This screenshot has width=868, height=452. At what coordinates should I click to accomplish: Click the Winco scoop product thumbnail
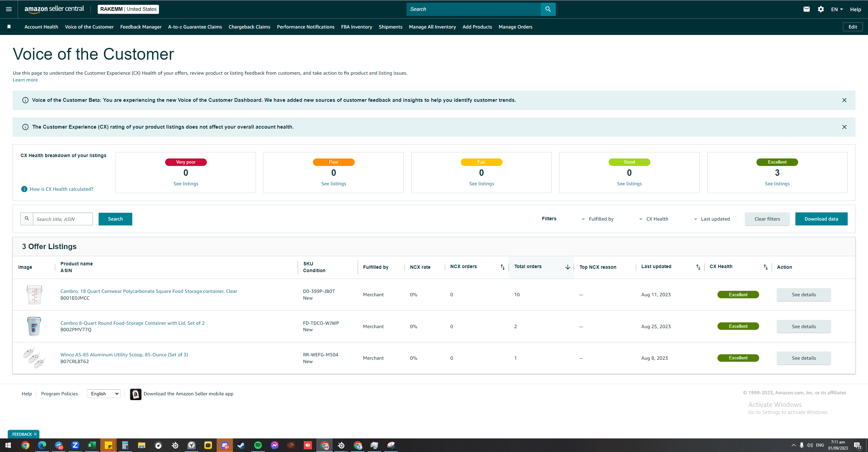tap(34, 358)
